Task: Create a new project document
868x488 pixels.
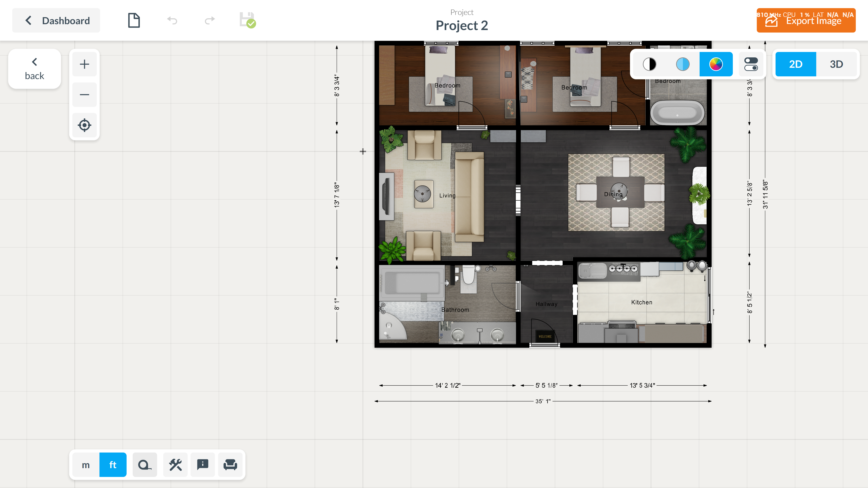Action: (134, 21)
